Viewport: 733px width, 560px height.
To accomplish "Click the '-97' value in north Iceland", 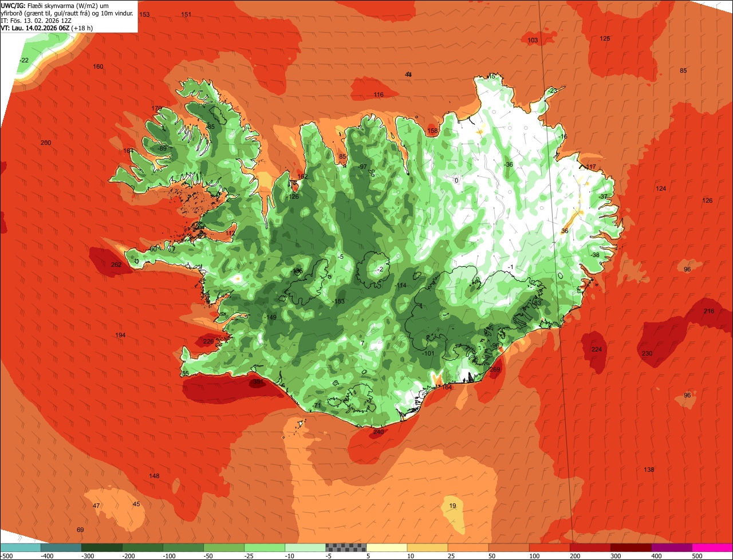I will [x=362, y=167].
